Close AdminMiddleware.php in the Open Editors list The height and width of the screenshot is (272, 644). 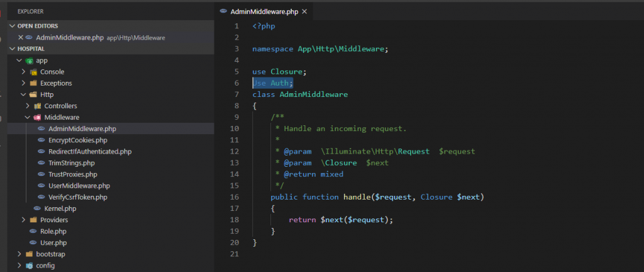(21, 38)
